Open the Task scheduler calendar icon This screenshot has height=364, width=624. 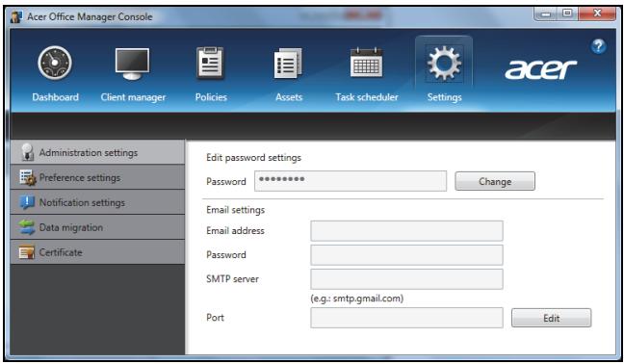366,63
